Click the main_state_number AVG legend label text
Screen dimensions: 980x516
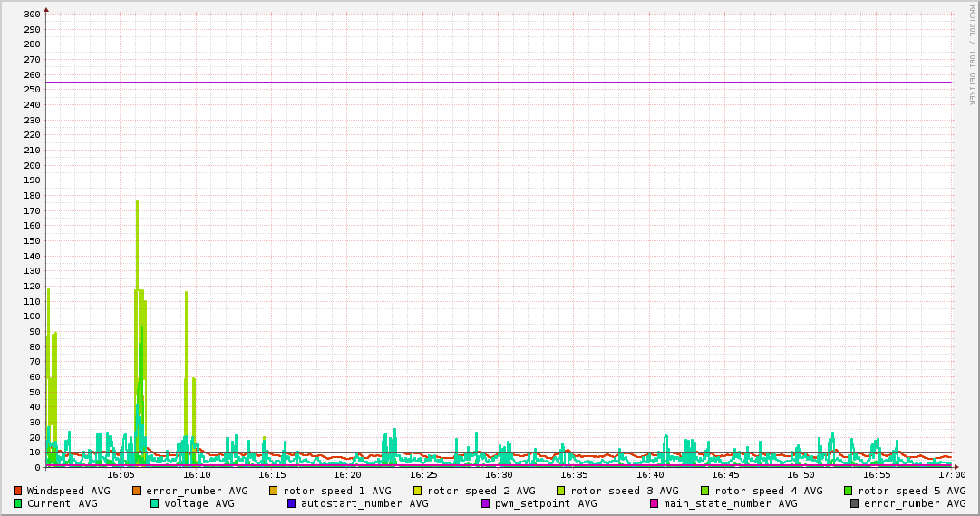(730, 503)
